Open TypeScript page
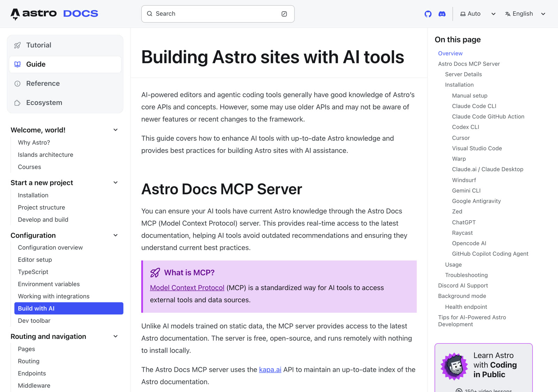Screen dimensions: 558x392 [x=33, y=272]
